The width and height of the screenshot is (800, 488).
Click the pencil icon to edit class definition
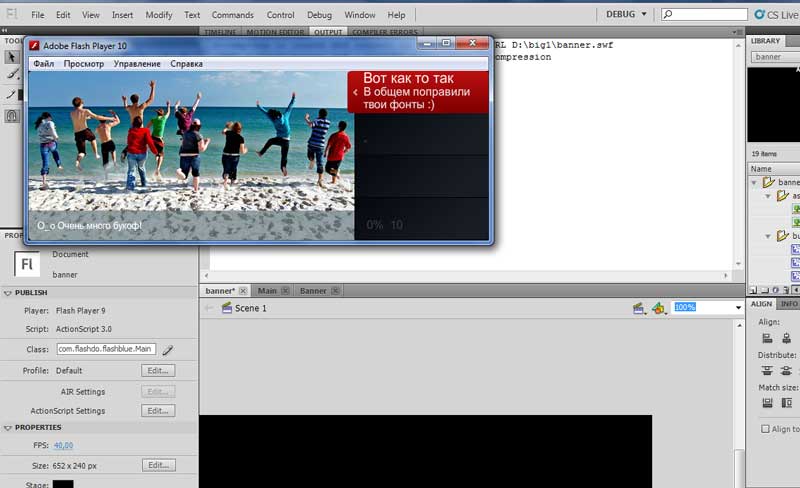tap(168, 350)
